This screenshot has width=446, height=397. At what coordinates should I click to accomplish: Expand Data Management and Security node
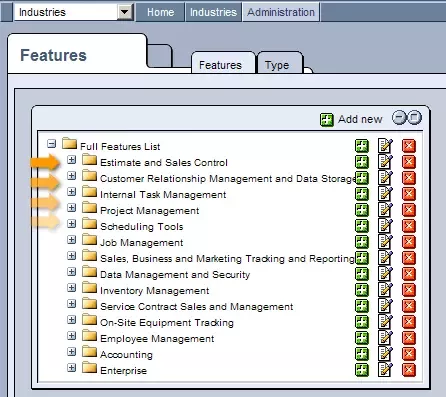pos(71,272)
